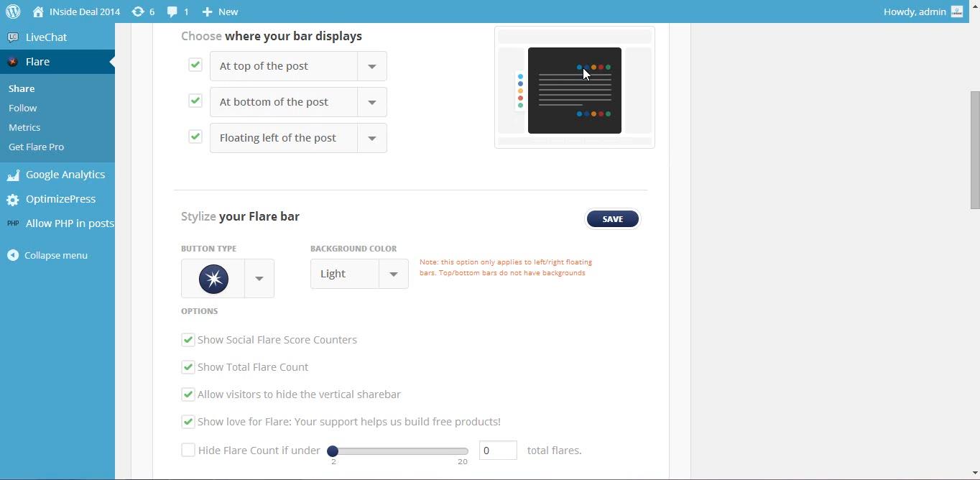Image resolution: width=980 pixels, height=480 pixels.
Task: Open the Follow submenu item
Action: point(23,108)
